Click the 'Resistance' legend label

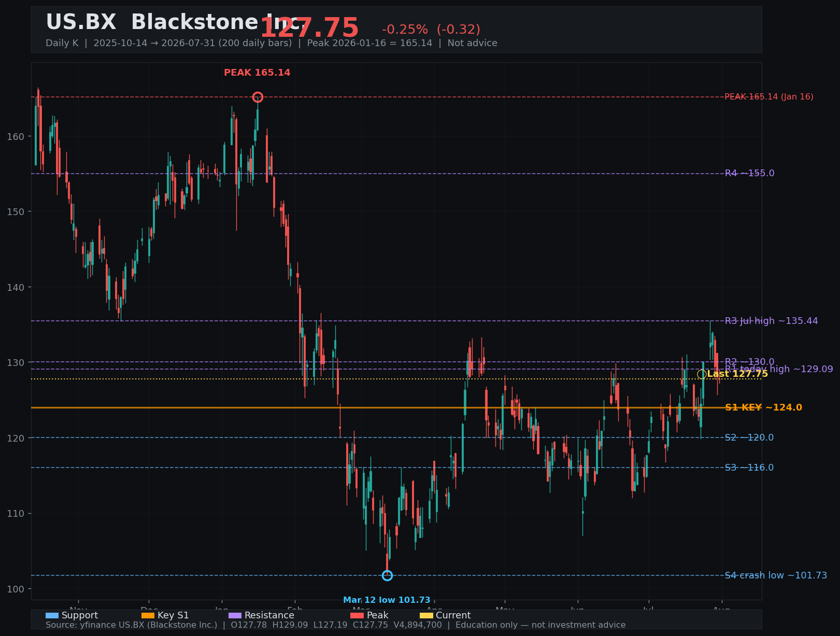pos(269,615)
